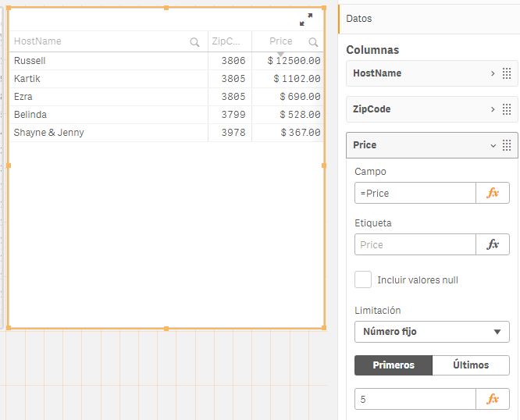Select the Belinda cell
520x420 pixels.
pos(109,114)
